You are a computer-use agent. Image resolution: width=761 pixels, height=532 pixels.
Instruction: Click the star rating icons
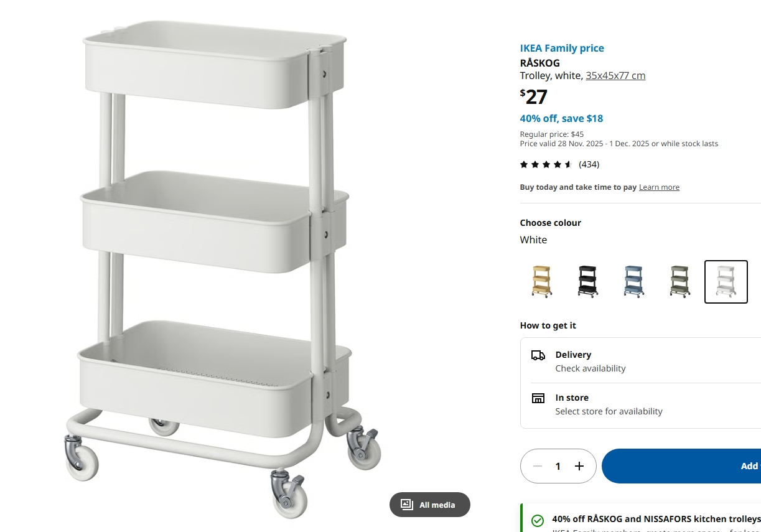point(546,164)
